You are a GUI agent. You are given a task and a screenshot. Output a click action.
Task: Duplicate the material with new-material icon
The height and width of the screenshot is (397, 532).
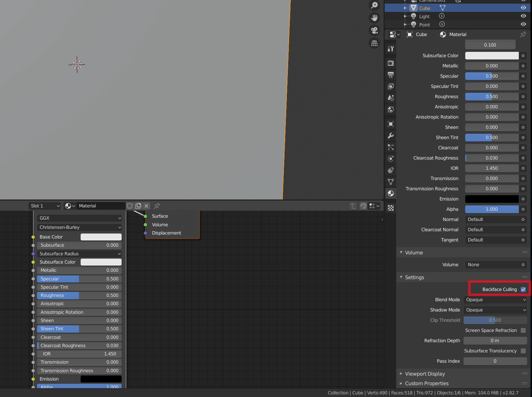tap(138, 206)
